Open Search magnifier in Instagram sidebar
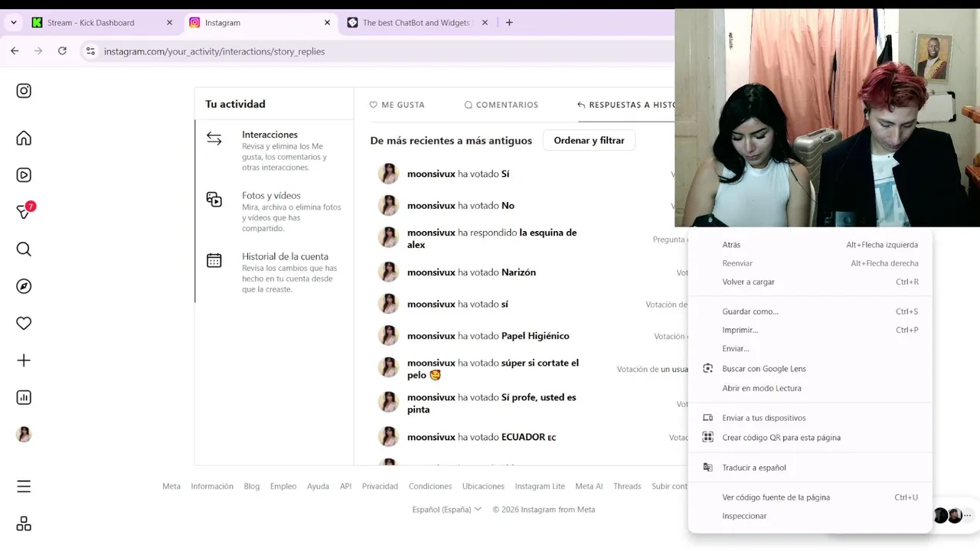 click(x=24, y=249)
